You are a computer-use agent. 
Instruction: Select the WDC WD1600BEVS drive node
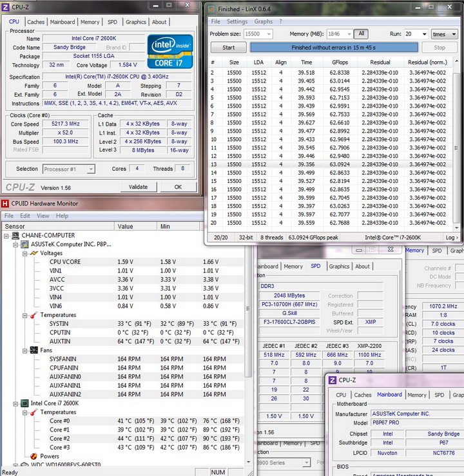(x=66, y=464)
